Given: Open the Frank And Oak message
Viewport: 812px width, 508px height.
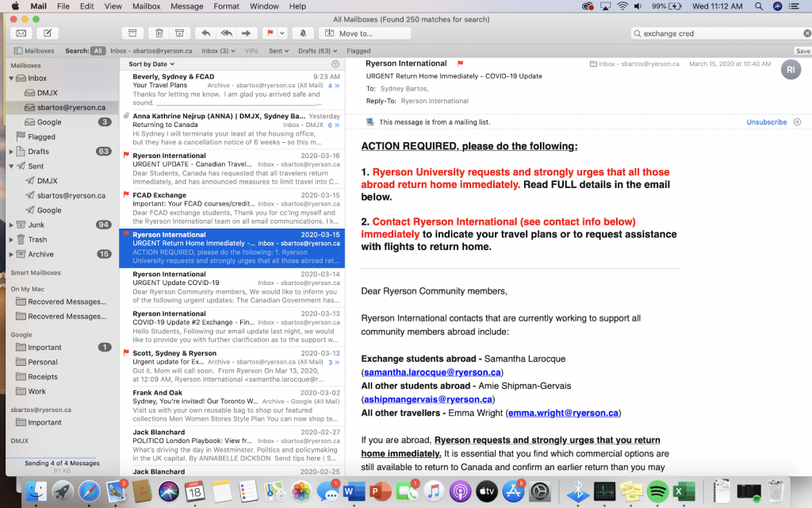Looking at the screenshot, I should [232, 406].
